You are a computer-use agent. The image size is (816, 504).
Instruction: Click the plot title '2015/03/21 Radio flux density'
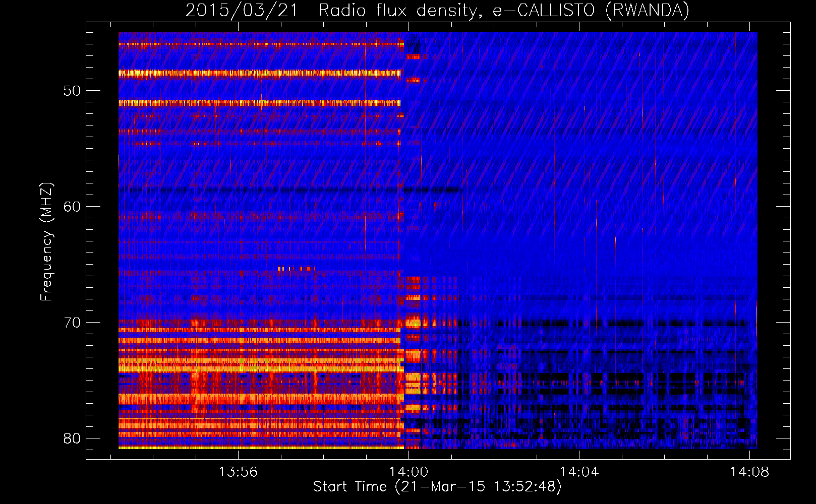point(438,10)
